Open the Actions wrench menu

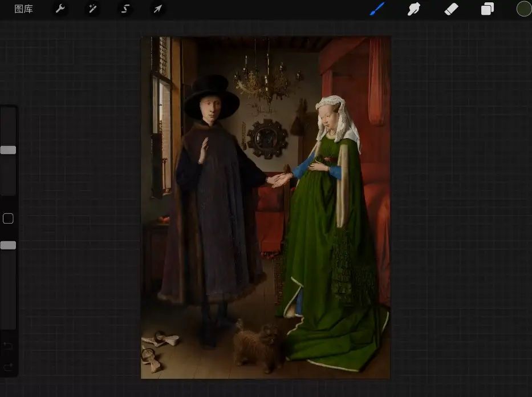60,9
